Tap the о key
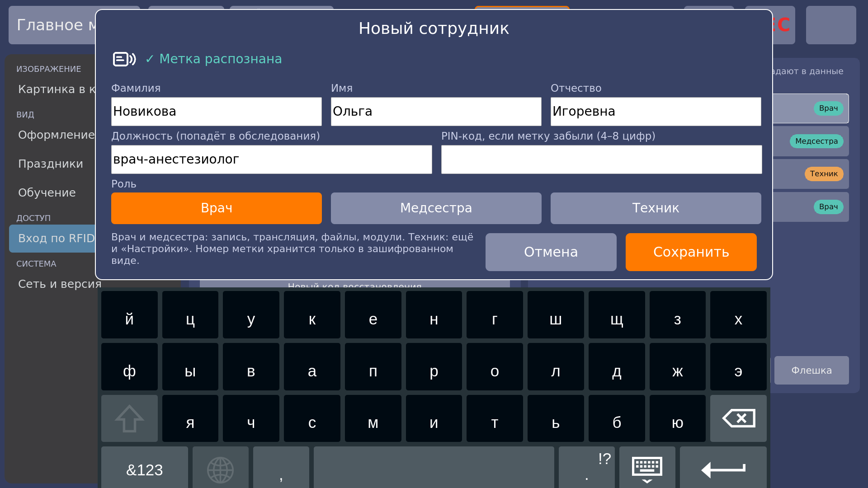The width and height of the screenshot is (868, 488). (x=495, y=366)
